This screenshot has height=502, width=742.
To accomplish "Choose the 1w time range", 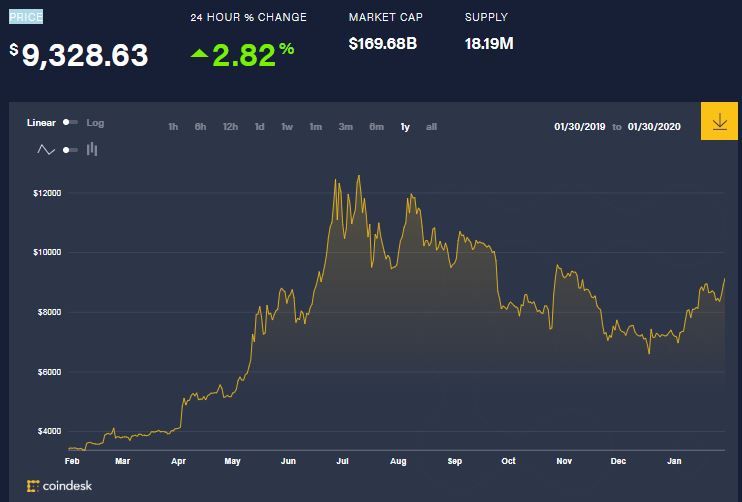I will pyautogui.click(x=287, y=127).
